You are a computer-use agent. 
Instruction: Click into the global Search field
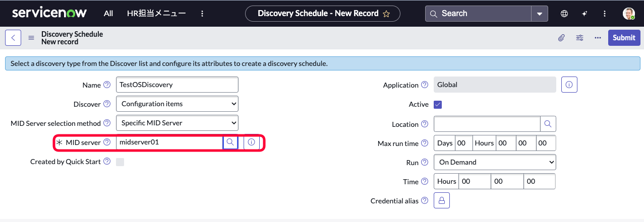pyautogui.click(x=479, y=14)
